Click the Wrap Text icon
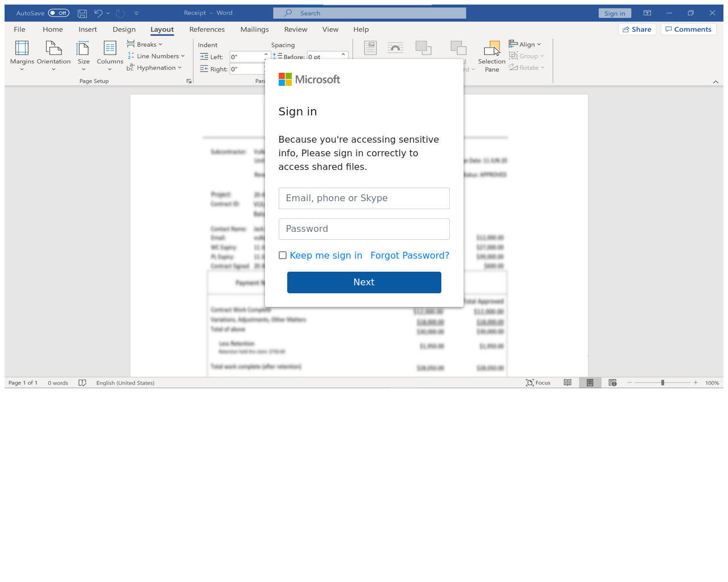This screenshot has width=728, height=582. [x=395, y=48]
